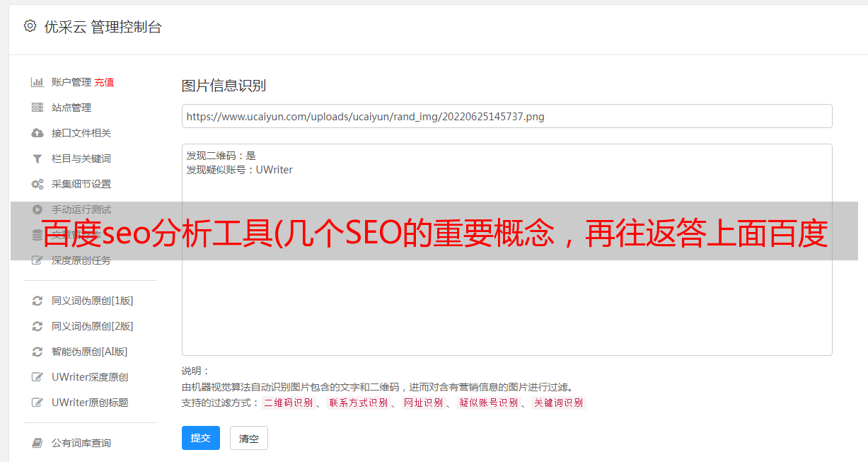Select the 关键词识别 filter tag
The image size is (868, 462).
point(558,403)
